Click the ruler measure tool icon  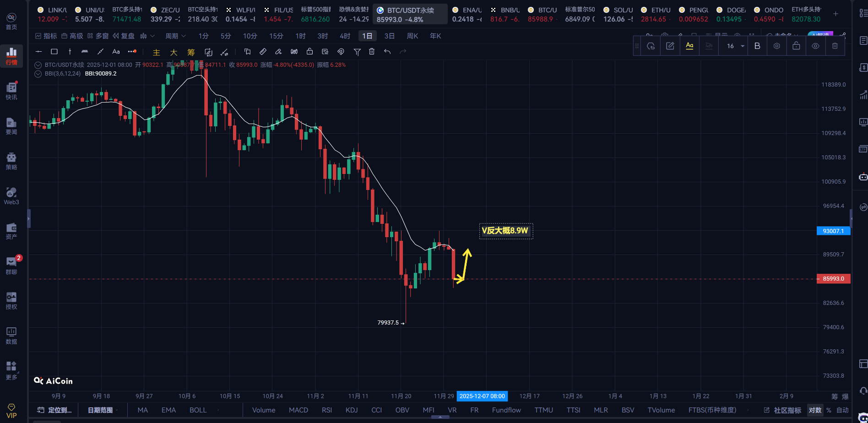(x=263, y=52)
